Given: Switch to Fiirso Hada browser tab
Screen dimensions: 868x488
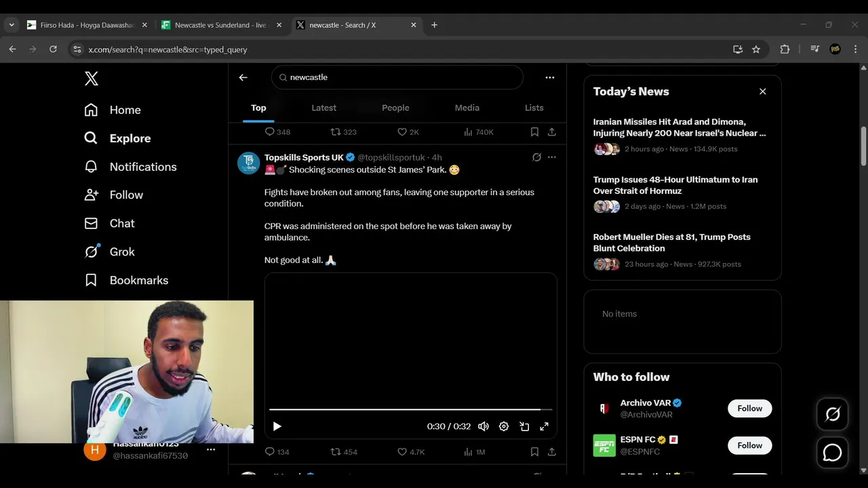Looking at the screenshot, I should click(x=87, y=25).
